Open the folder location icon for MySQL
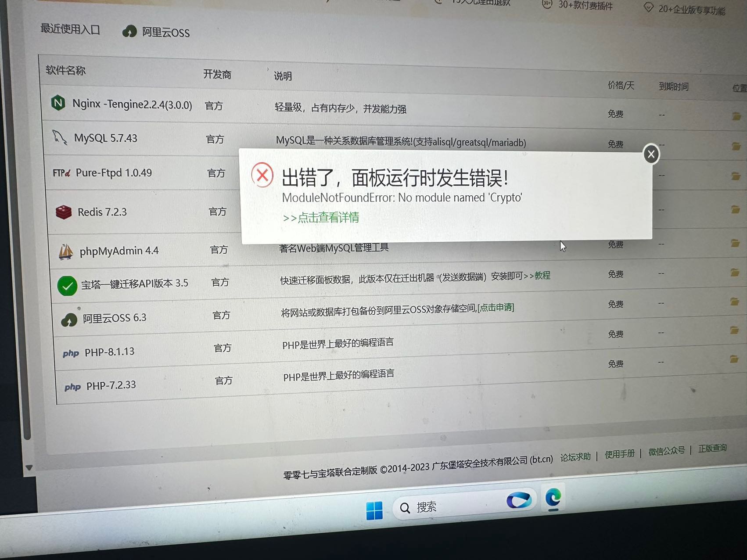Image resolution: width=747 pixels, height=560 pixels. pos(738,145)
